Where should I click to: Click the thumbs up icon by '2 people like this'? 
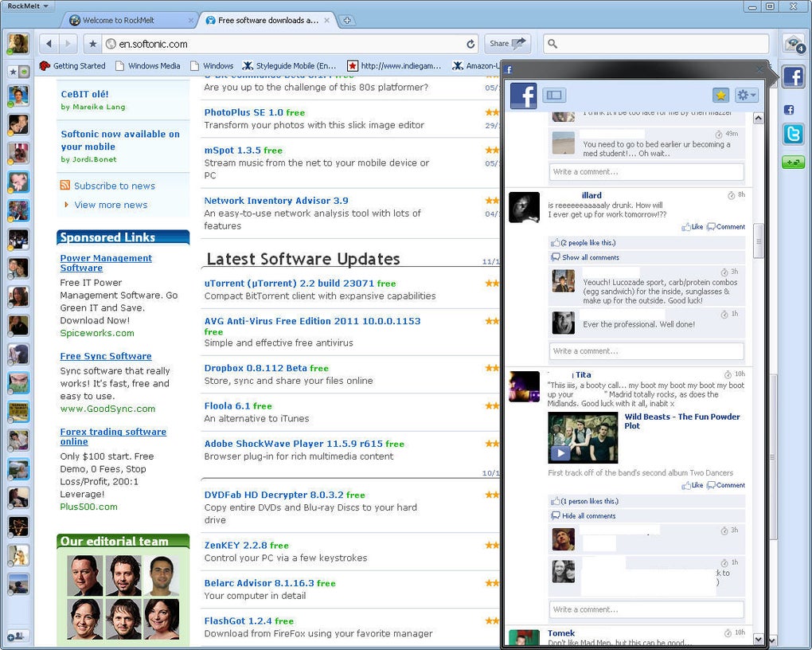coord(555,243)
